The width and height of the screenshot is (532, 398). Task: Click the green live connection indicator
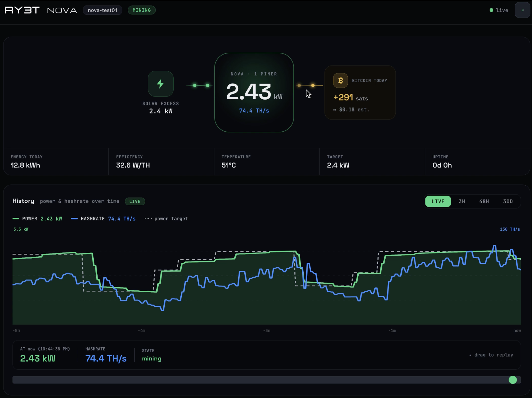pos(499,10)
